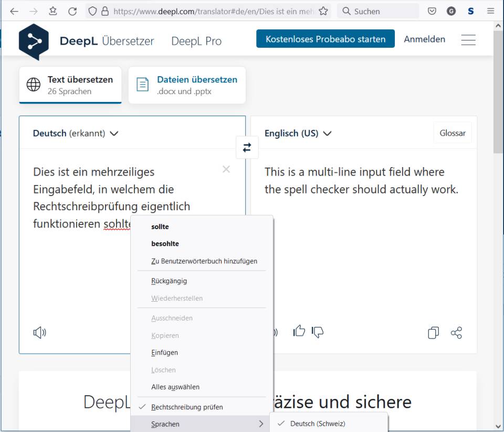Share the translation

pos(456,333)
